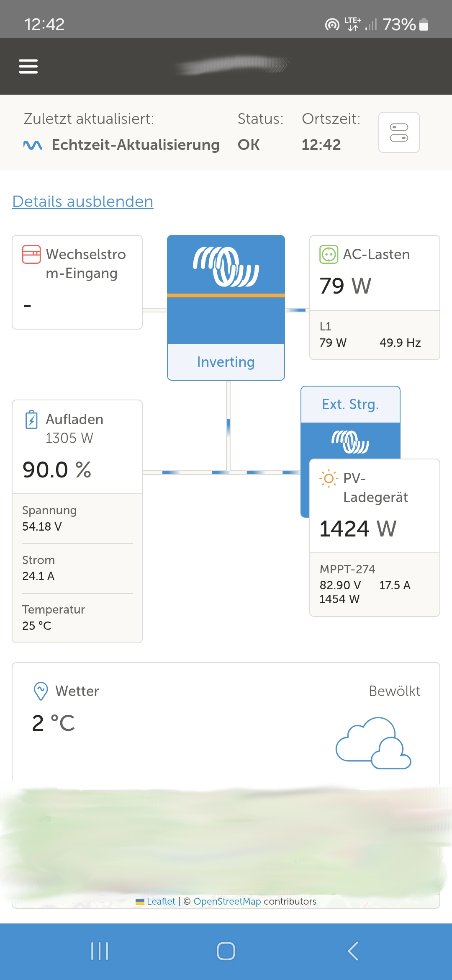Tap the battery charging icon

[x=31, y=420]
